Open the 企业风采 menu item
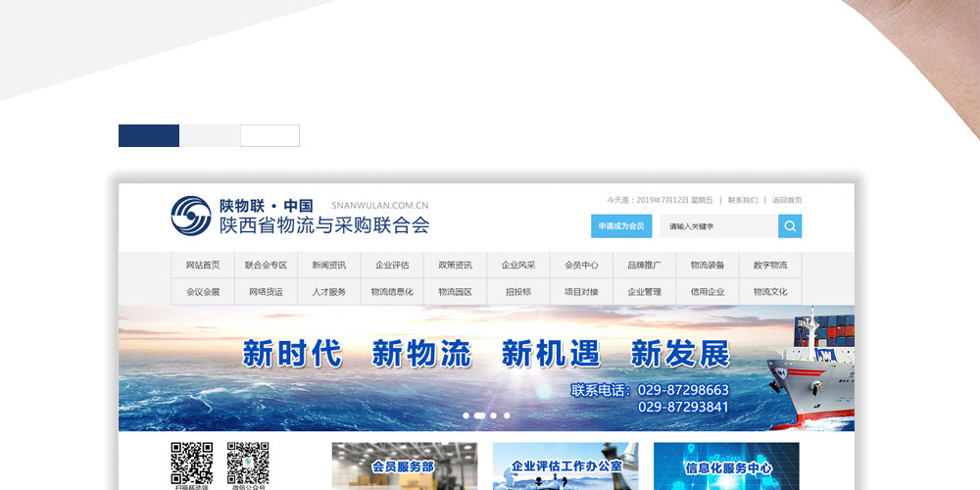980x490 pixels. pos(518,265)
